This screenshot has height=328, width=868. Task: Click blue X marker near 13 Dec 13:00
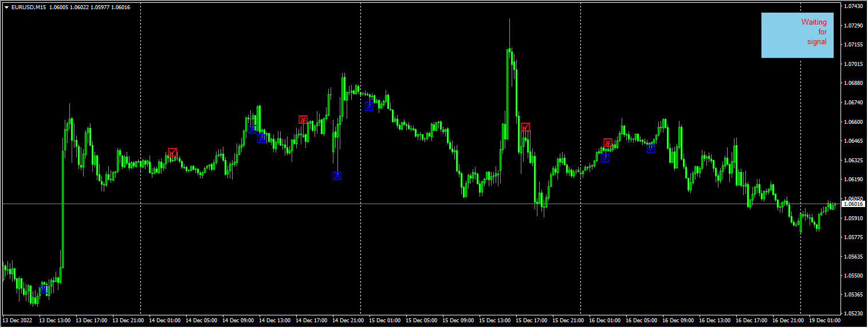(44, 290)
